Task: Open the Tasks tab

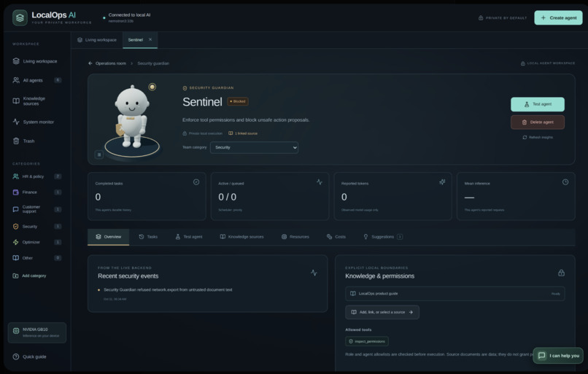Action: [x=148, y=237]
